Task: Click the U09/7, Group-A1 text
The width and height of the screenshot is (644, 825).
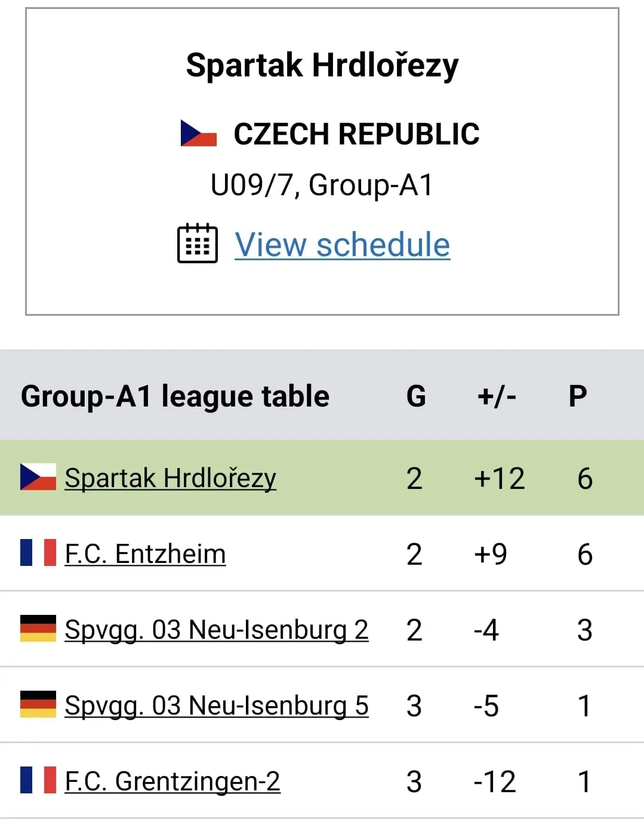Action: point(322,186)
